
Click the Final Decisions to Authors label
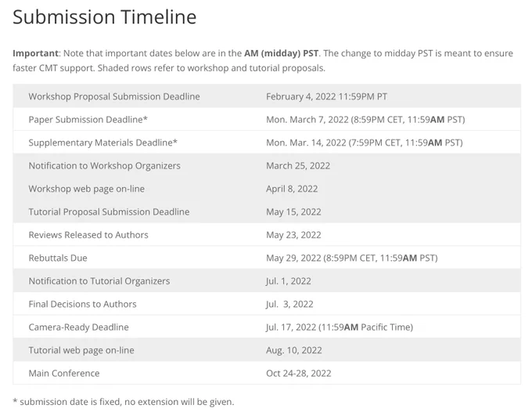coord(82,304)
